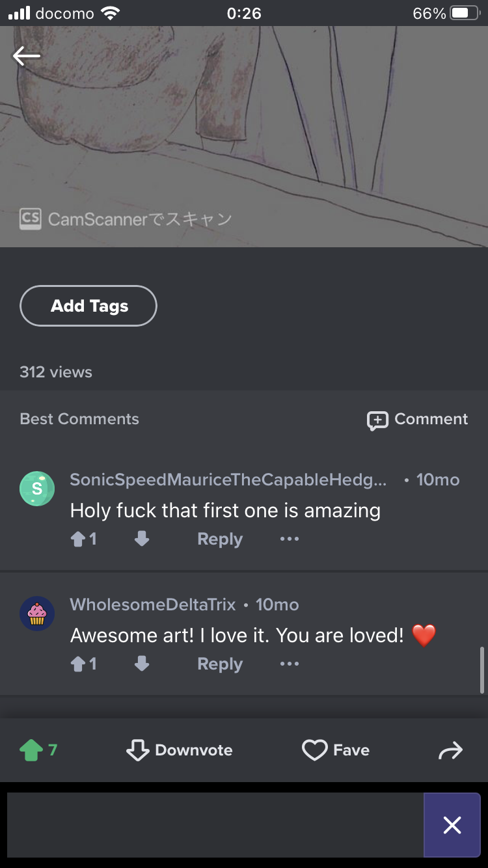Open more options on SonicSpeedMaurice's comment
This screenshot has height=868, width=488.
pos(290,539)
